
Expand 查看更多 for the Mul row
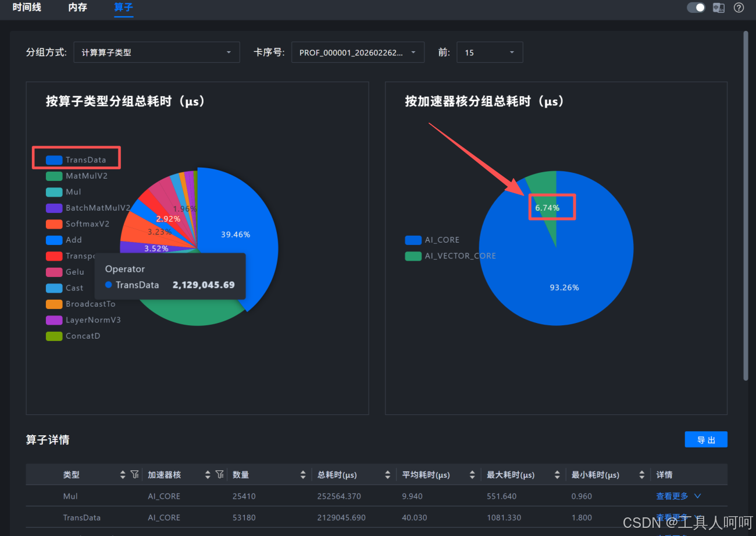pos(679,496)
